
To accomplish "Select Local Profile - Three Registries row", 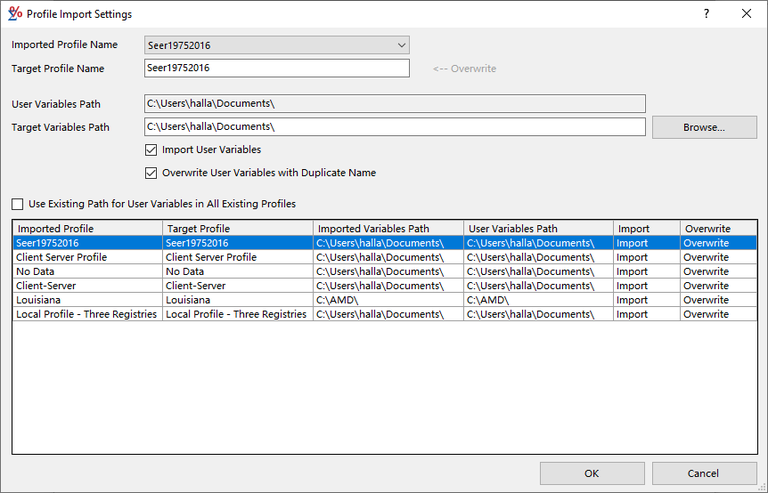I will [87, 314].
